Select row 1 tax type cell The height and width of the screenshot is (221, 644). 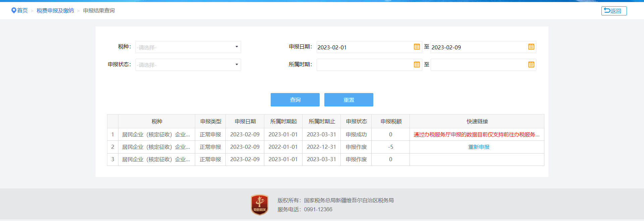click(157, 134)
